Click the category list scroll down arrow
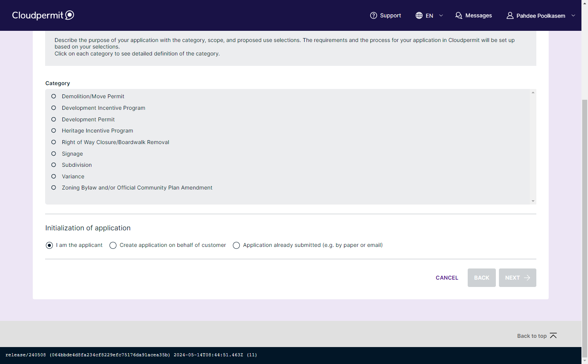The image size is (588, 364). pyautogui.click(x=533, y=201)
